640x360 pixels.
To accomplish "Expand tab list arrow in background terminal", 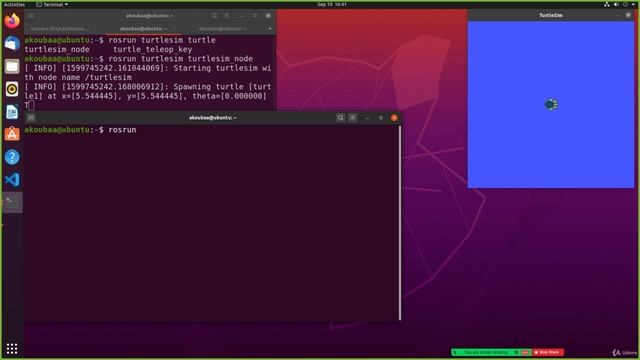I will pyautogui.click(x=270, y=29).
